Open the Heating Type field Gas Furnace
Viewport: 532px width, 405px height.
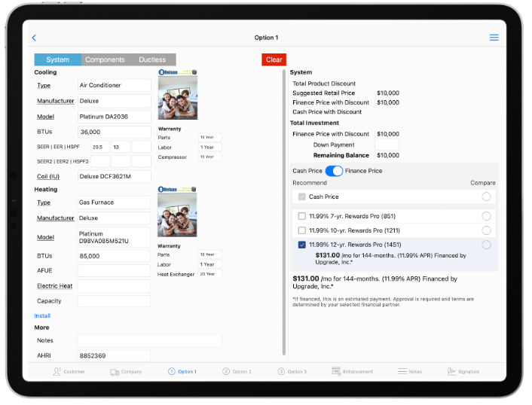click(114, 202)
